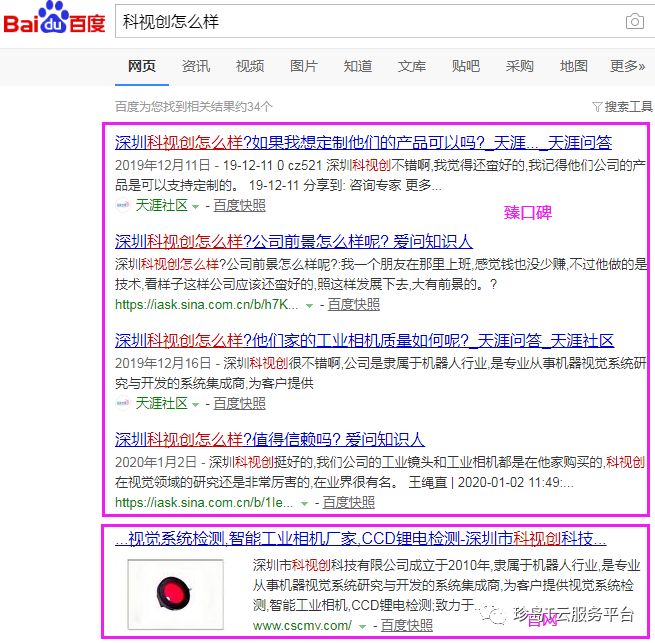Switch to the 文库 tab
The height and width of the screenshot is (643, 655).
pos(412,66)
